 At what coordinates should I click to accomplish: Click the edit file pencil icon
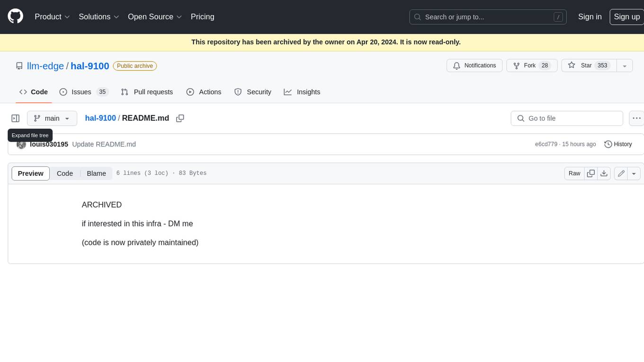621,173
